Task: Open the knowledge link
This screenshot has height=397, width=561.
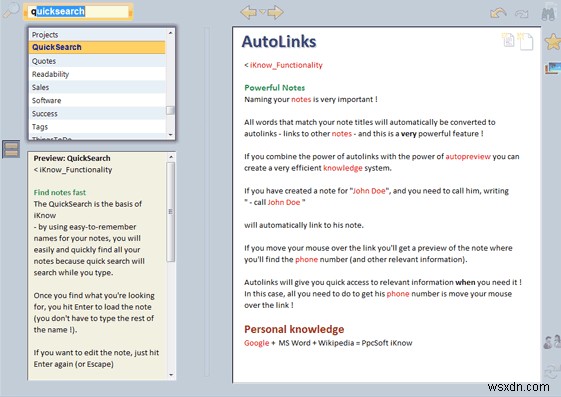Action: 342,168
